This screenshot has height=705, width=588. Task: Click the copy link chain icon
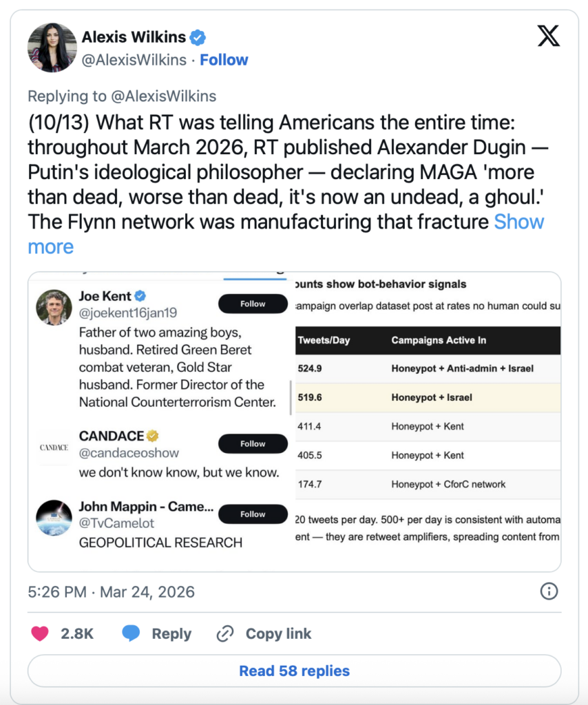225,633
